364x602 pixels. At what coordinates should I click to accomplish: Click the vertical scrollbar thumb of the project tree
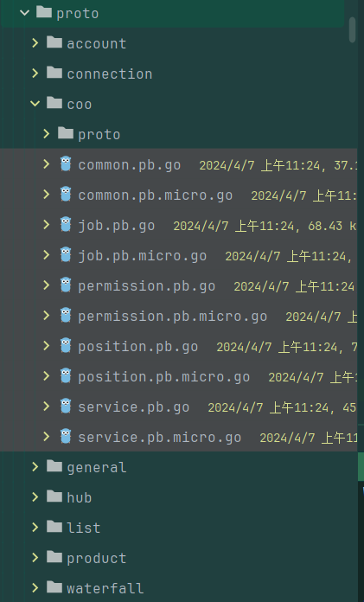pyautogui.click(x=352, y=30)
